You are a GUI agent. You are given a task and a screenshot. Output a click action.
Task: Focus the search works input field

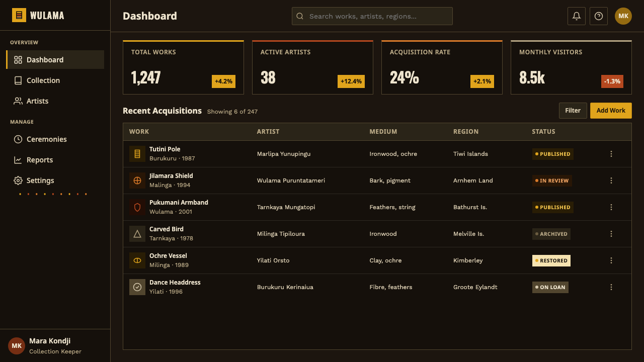372,16
